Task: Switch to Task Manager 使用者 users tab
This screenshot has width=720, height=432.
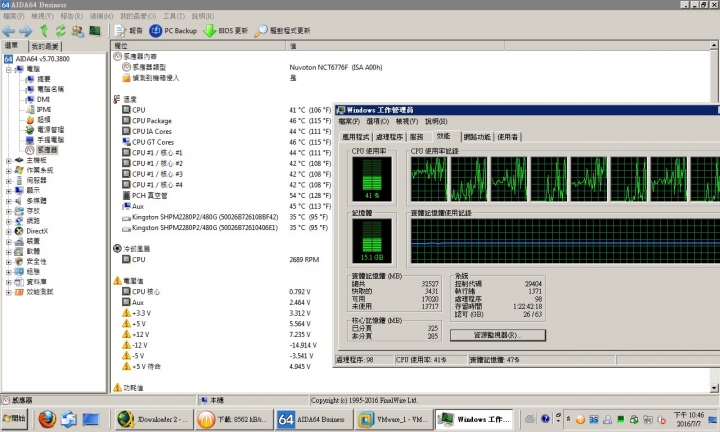Action: coord(507,137)
